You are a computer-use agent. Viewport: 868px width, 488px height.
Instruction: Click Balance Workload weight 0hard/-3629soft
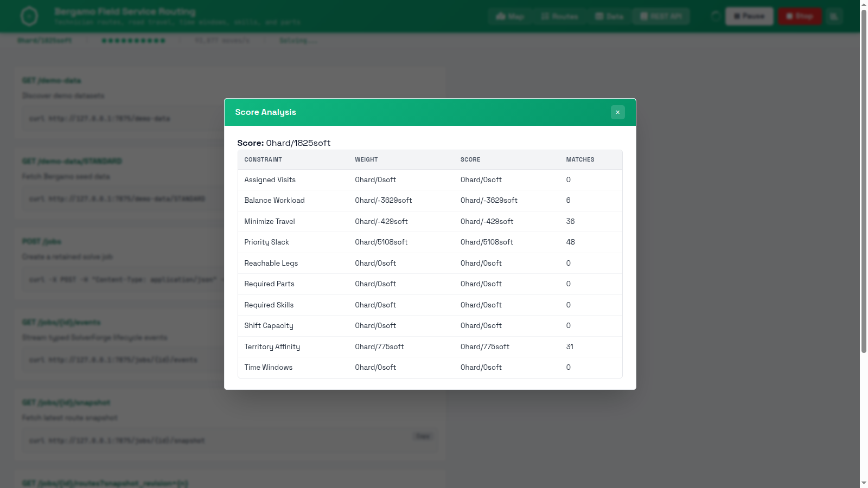[384, 201]
